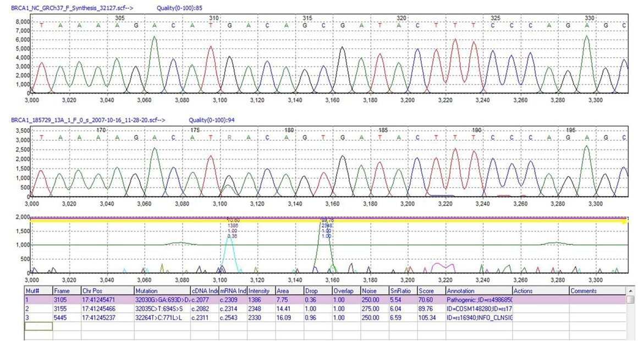Click the Mutation column header
This screenshot has width=644, height=341.
[x=162, y=290]
